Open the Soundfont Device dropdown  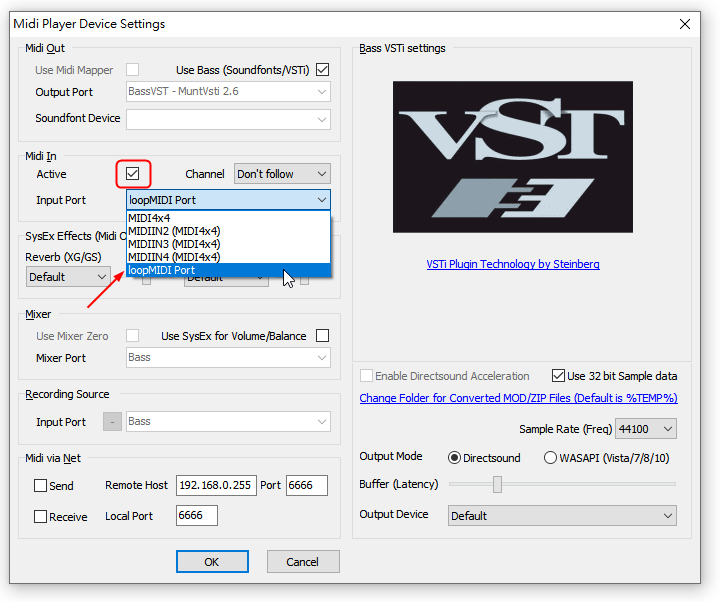228,119
